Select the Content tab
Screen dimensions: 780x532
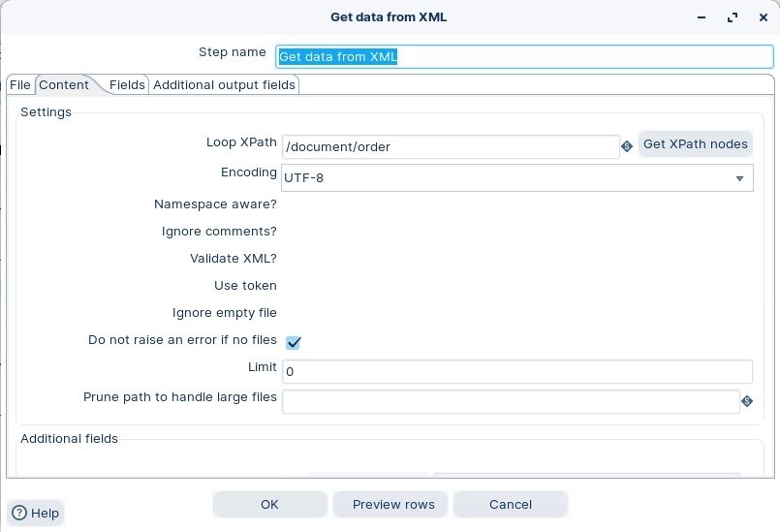click(x=64, y=85)
